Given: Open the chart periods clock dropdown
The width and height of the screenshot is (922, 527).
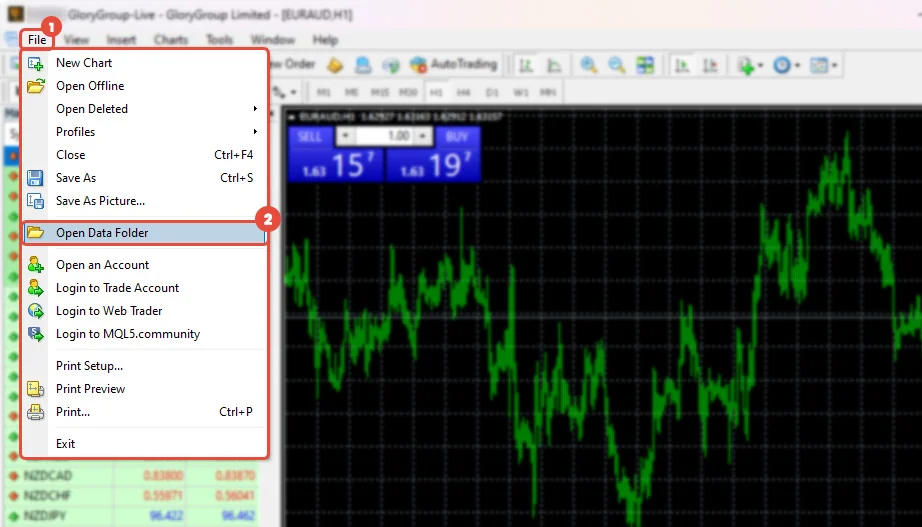Looking at the screenshot, I should [783, 65].
